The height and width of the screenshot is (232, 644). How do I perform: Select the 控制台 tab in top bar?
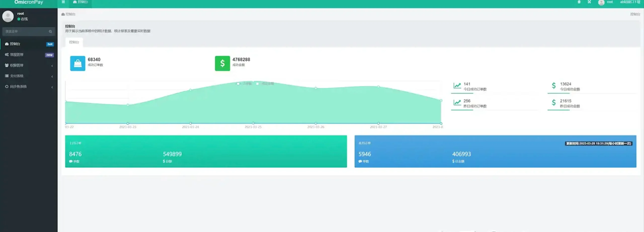click(x=80, y=2)
